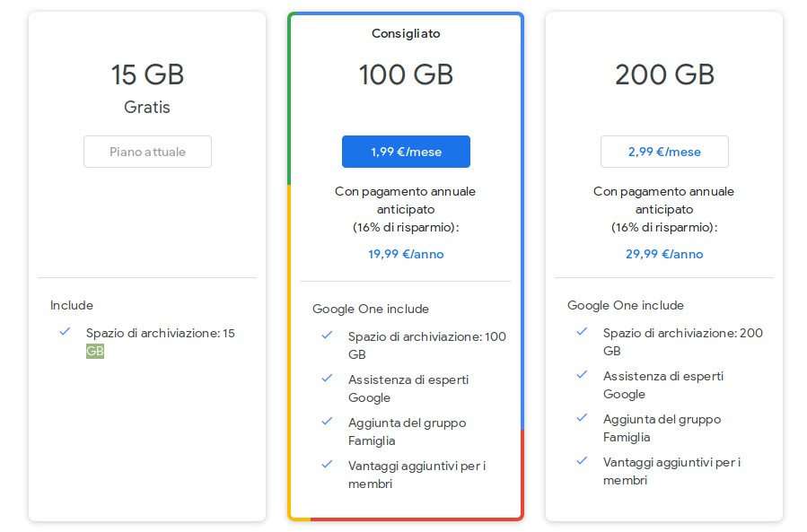Click checkmark for Assistenza esperti in 100 GB plan
The image size is (807, 532).
327,379
